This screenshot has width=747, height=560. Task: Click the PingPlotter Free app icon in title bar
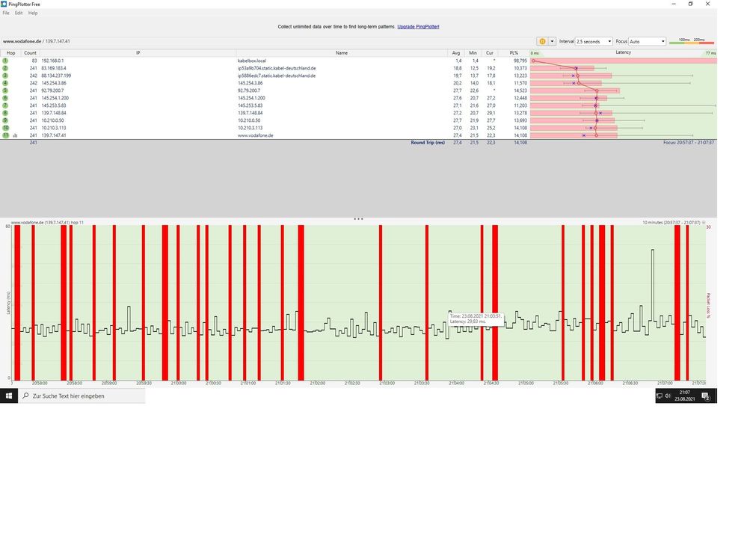4,4
